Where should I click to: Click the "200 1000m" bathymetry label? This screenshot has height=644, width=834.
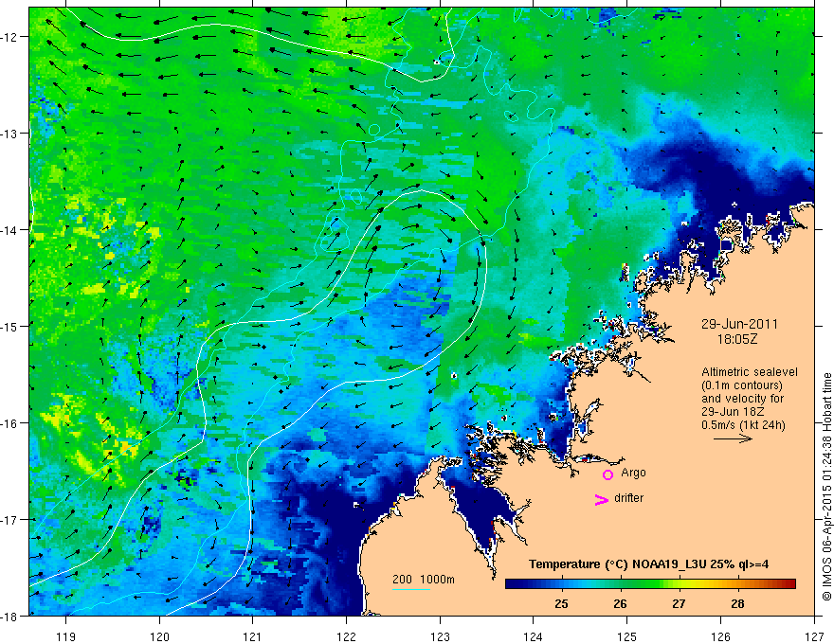coord(424,580)
